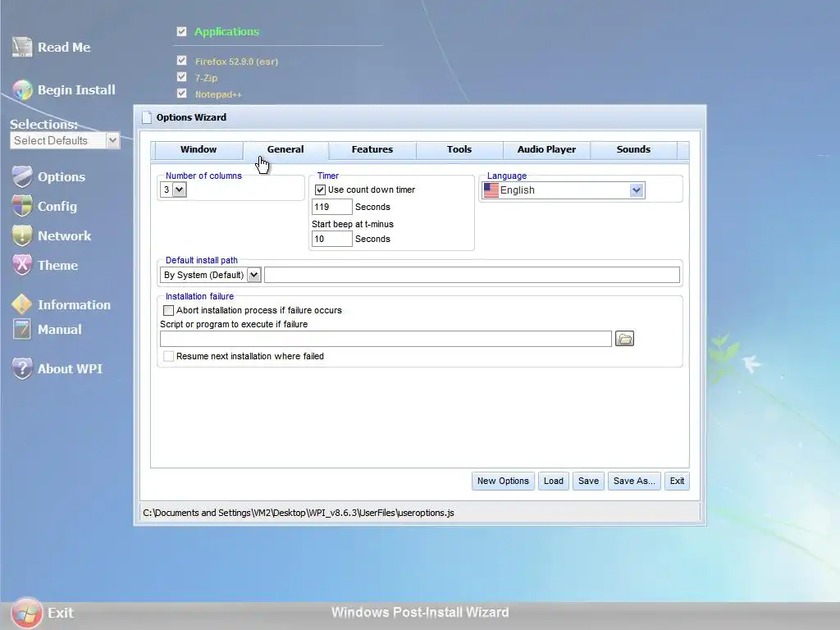
Task: Click the Begin Install disc icon
Action: (22, 89)
